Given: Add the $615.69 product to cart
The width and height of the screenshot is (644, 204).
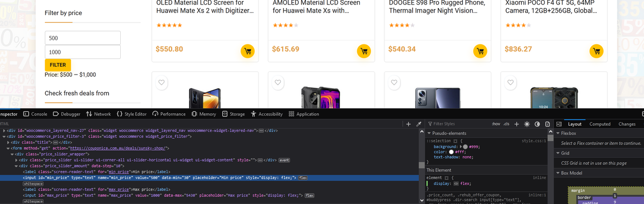Looking at the screenshot, I should tap(364, 51).
